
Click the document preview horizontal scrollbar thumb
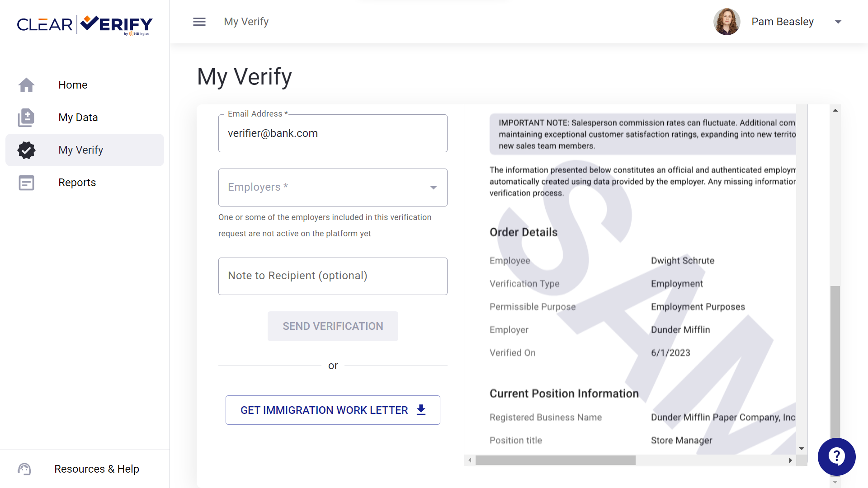556,460
